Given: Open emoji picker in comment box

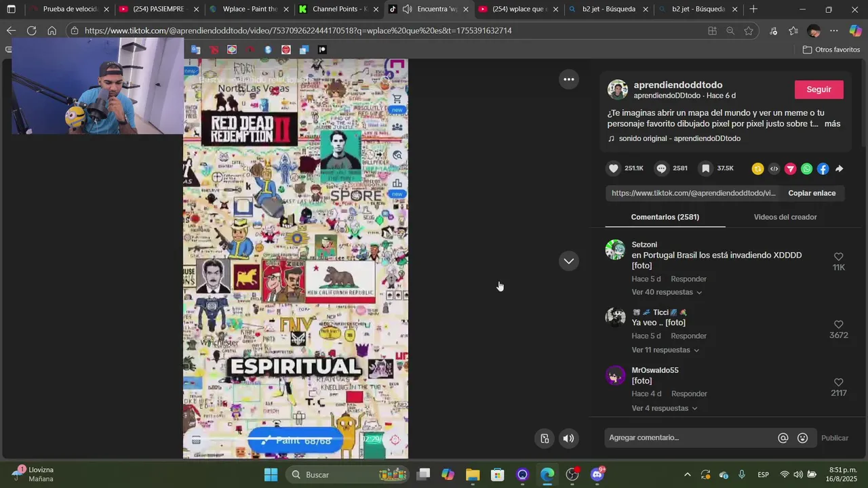Looking at the screenshot, I should click(803, 438).
